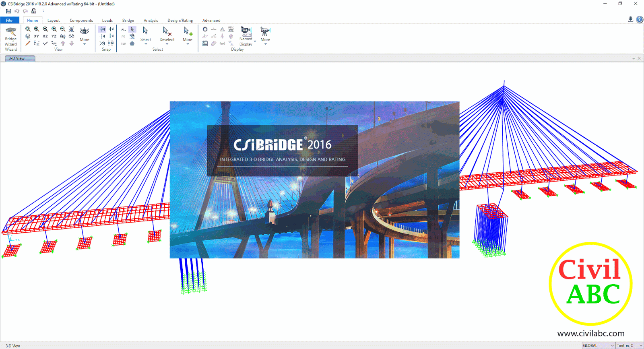The width and height of the screenshot is (644, 349).
Task: Click the Select ALL button
Action: pos(124,29)
